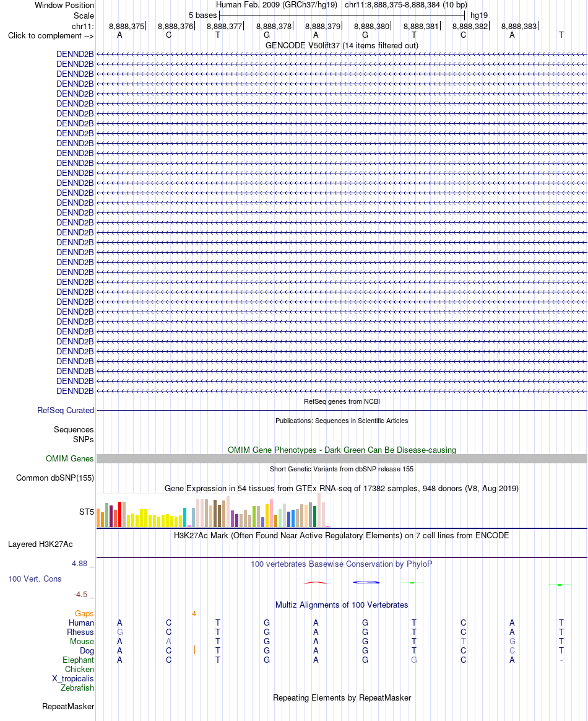
Task: Click the ST5 GTEx track label
Action: (x=87, y=512)
